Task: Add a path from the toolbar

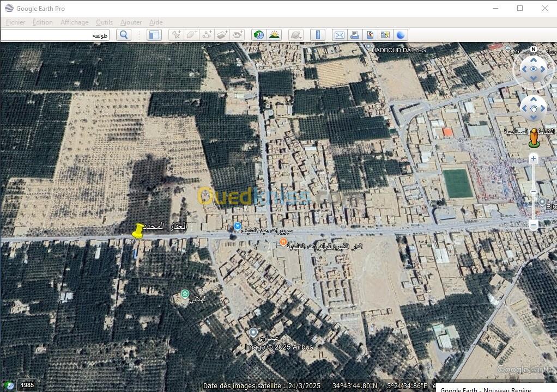Action: click(207, 35)
